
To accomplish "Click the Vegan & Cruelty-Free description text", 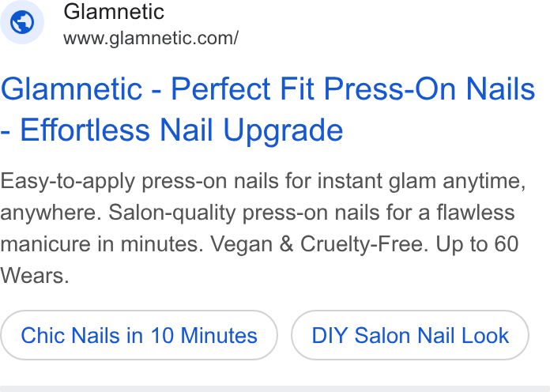I will click(x=319, y=244).
